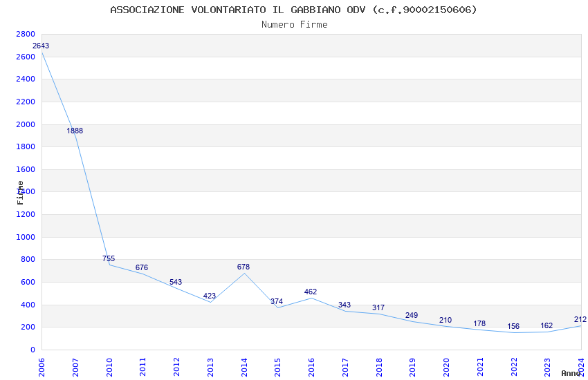Select the data label 374
The image size is (588, 380).
[277, 301]
